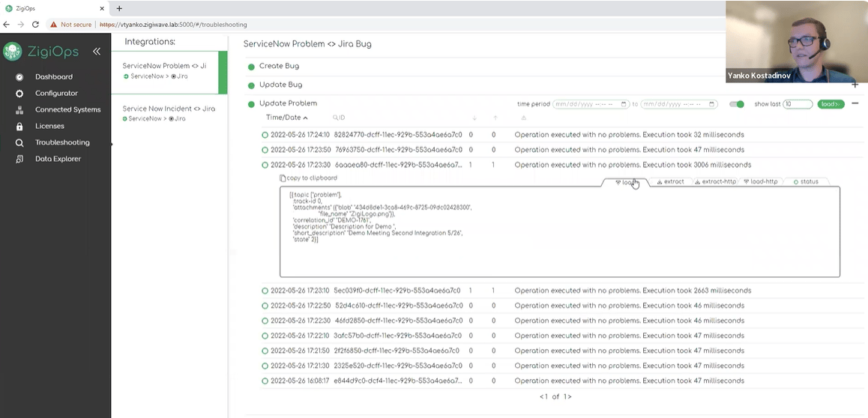Viewport: 868px width, 418px height.
Task: Select the ZigiOps browser tab
Action: tap(54, 8)
